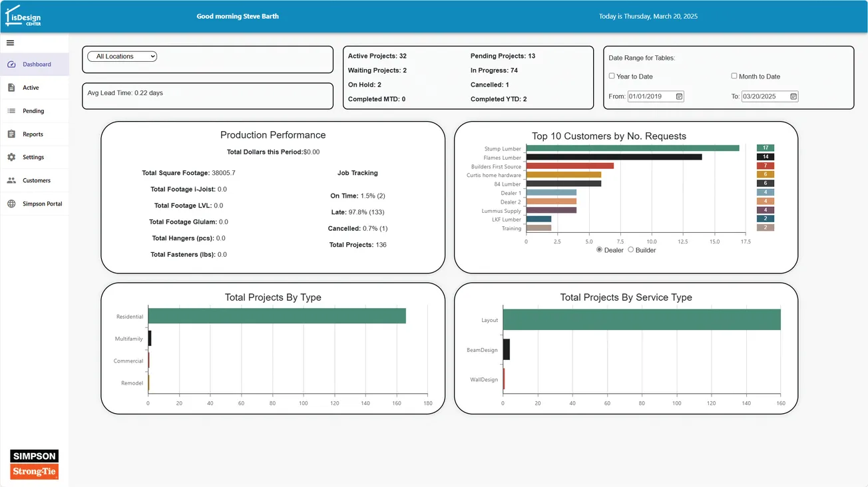
Task: Open the To date calendar picker
Action: click(x=792, y=96)
